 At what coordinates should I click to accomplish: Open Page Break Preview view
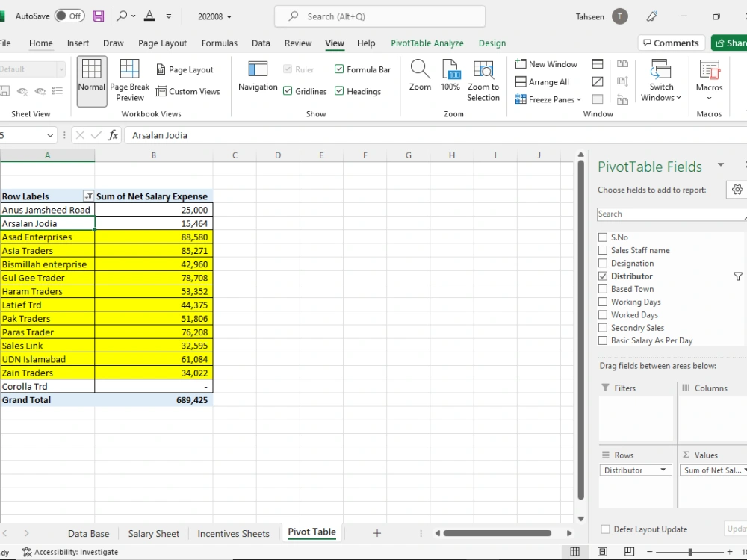click(129, 80)
